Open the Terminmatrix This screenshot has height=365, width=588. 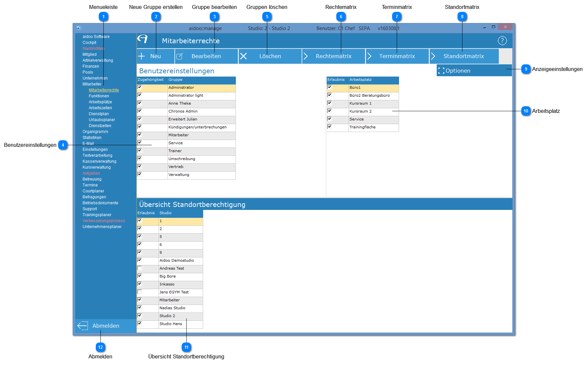pos(397,56)
